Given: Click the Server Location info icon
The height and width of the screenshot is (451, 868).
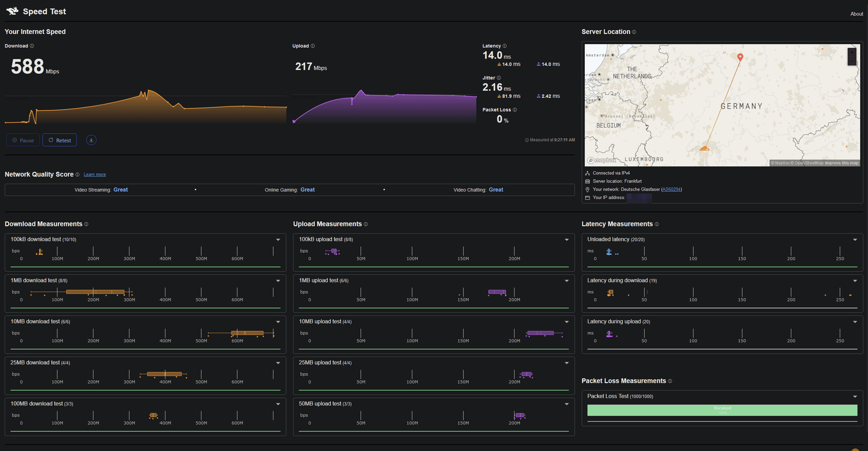Looking at the screenshot, I should [x=634, y=32].
